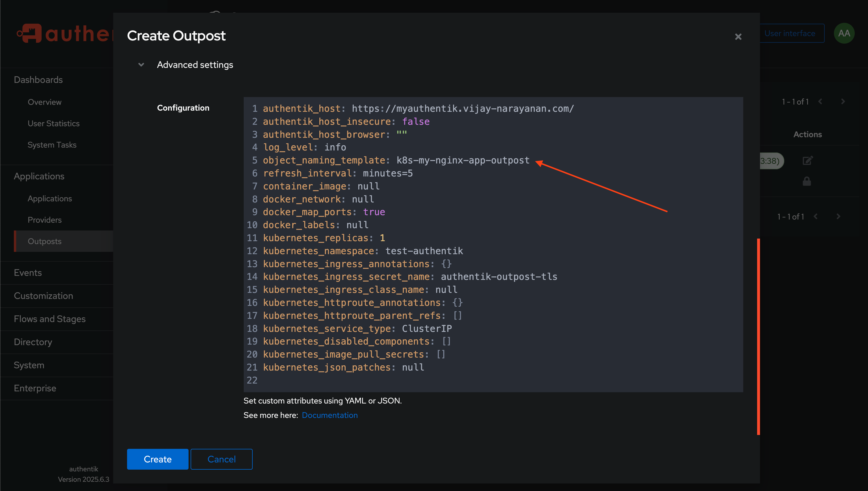This screenshot has width=868, height=491.
Task: Click the docker_labels null line
Action: pyautogui.click(x=316, y=225)
